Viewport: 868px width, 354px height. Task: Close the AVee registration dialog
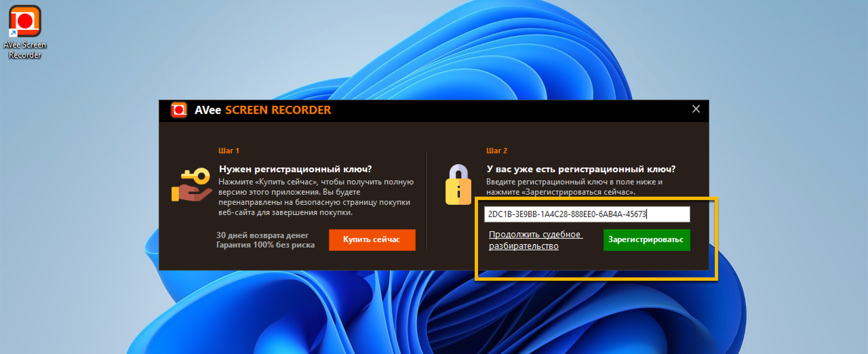click(x=696, y=109)
